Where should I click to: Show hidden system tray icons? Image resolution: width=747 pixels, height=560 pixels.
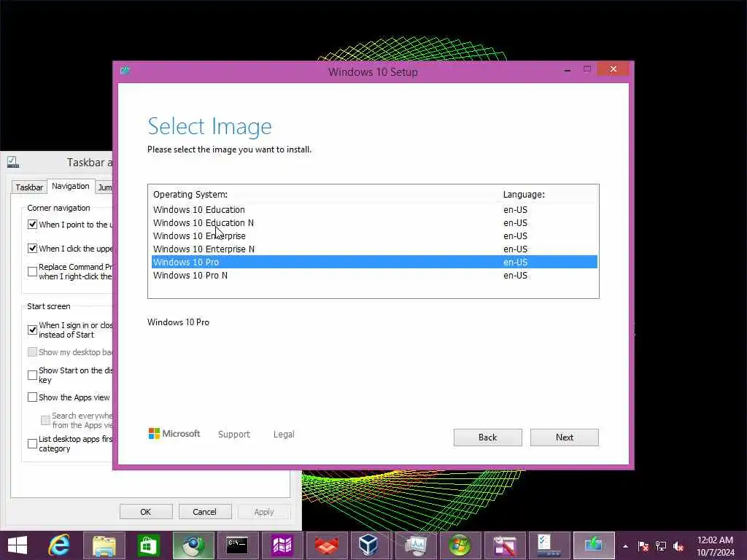(x=625, y=546)
